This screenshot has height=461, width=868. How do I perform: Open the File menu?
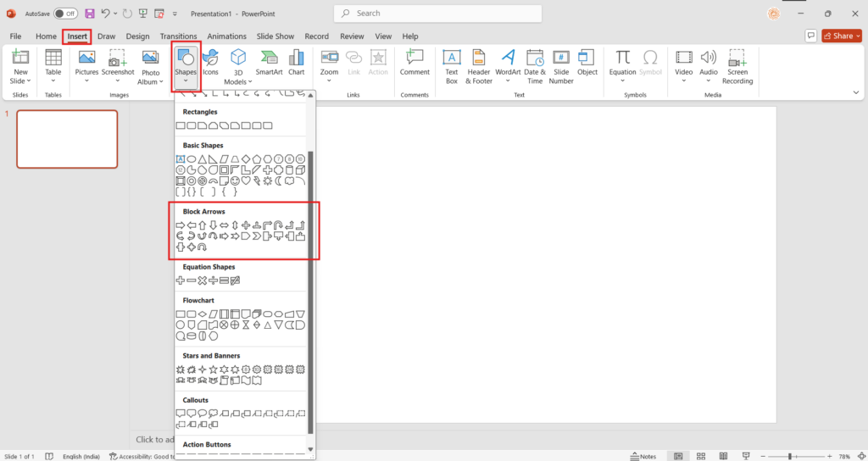coord(15,36)
